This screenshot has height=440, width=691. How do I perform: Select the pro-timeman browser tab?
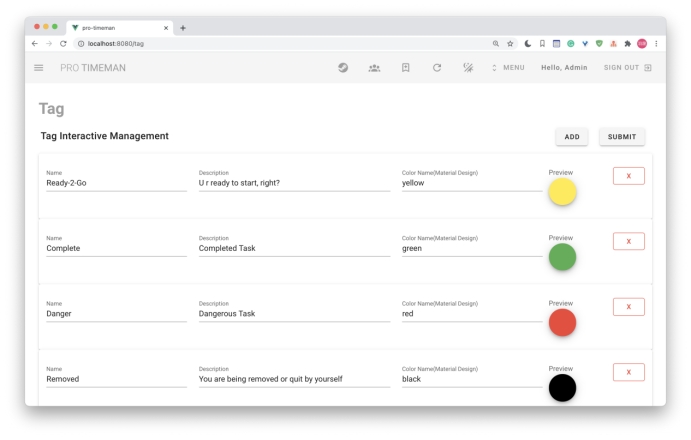tap(119, 28)
